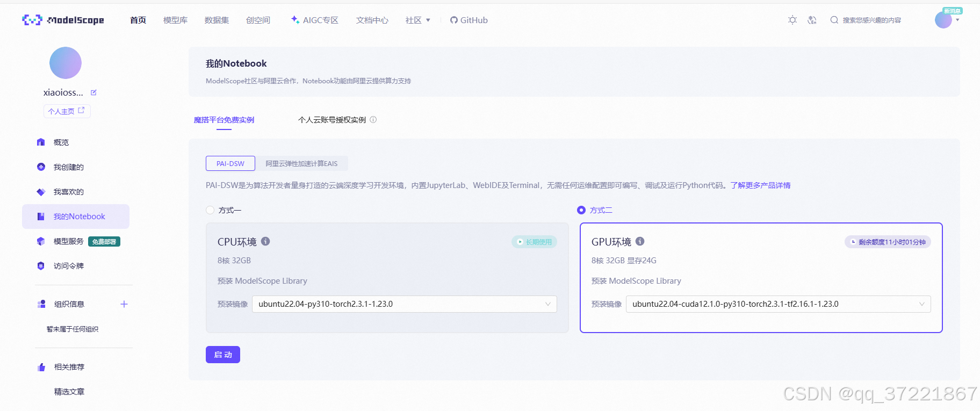Image resolution: width=980 pixels, height=411 pixels.
Task: Click the 长期使用 badge
Action: (534, 242)
